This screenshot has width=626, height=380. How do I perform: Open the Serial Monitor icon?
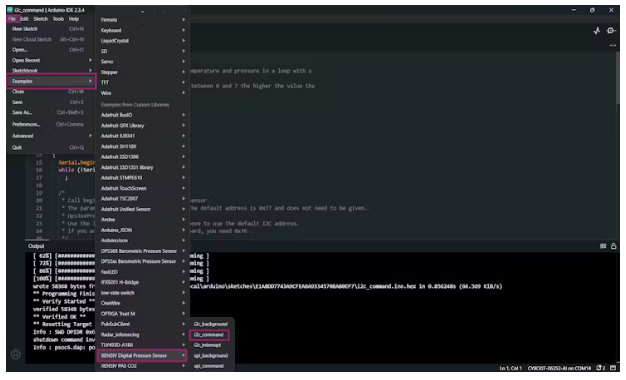tap(611, 31)
